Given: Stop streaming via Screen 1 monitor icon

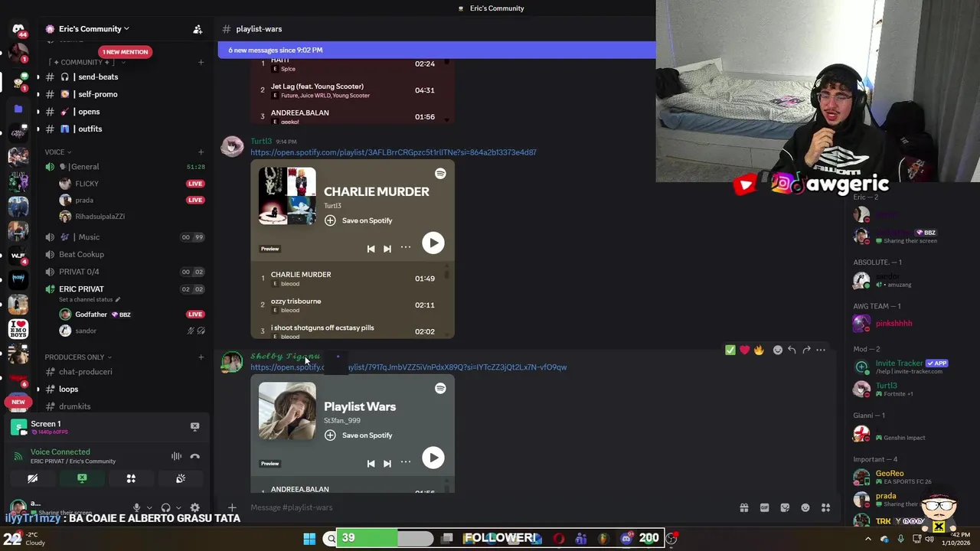Looking at the screenshot, I should (194, 426).
